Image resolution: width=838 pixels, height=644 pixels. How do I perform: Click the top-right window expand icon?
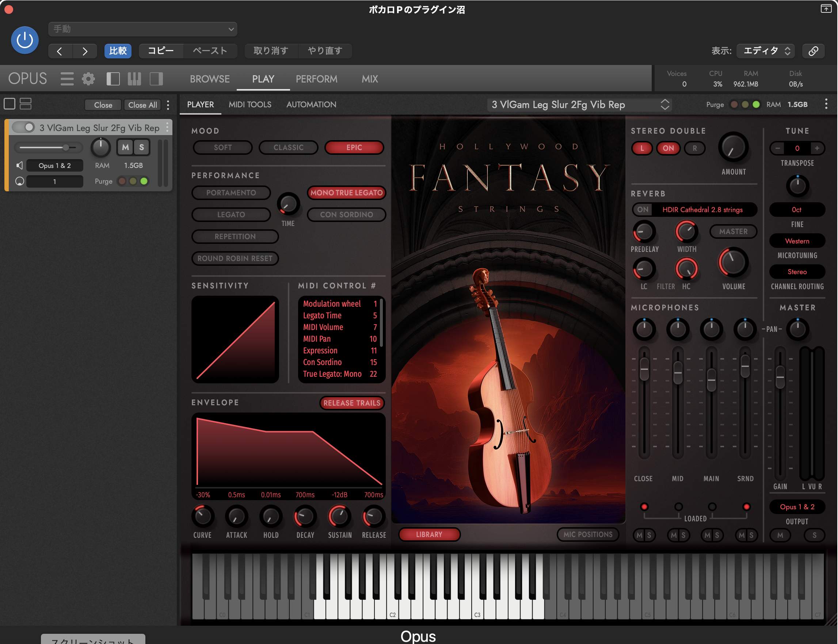click(x=826, y=9)
